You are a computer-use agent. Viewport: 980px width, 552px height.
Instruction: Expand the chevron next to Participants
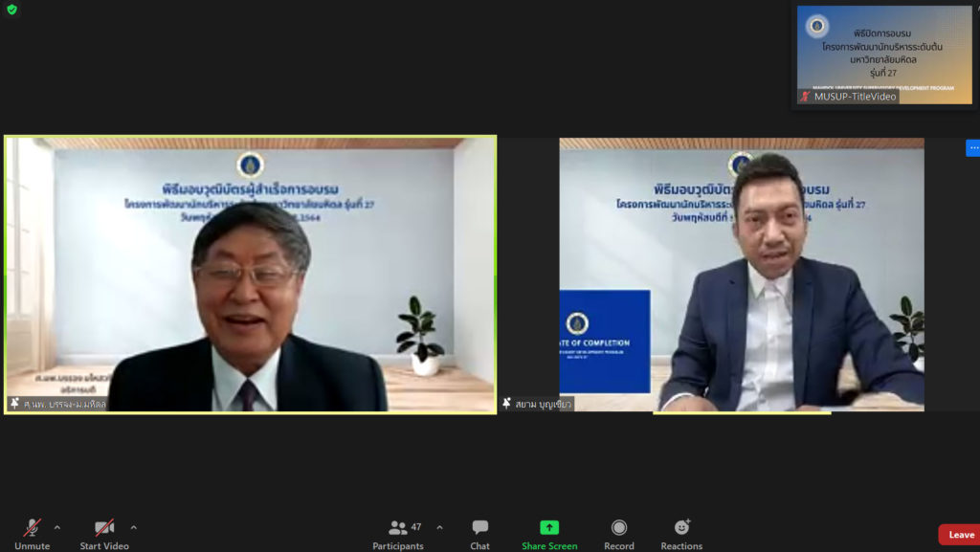click(439, 527)
